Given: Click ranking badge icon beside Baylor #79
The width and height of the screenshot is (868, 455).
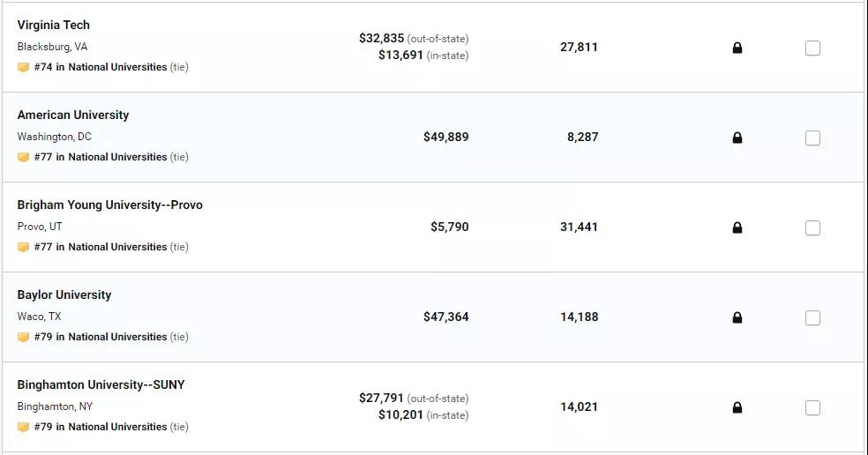Looking at the screenshot, I should click(x=23, y=337).
